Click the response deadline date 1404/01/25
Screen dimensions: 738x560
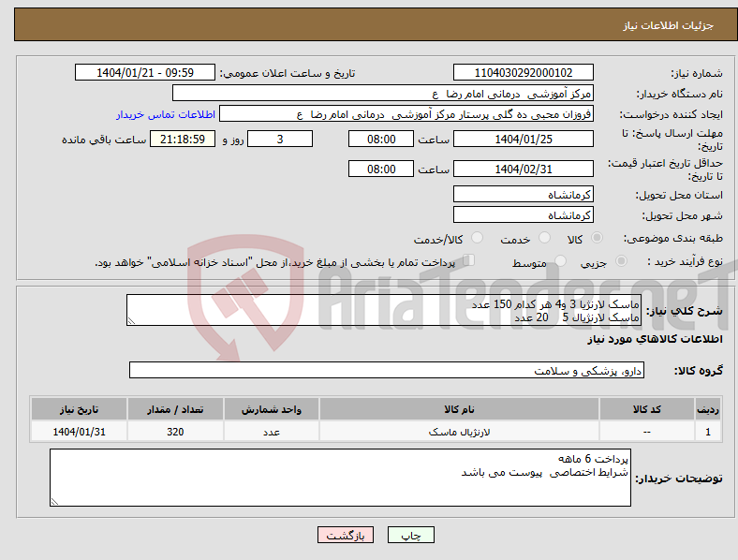524,139
